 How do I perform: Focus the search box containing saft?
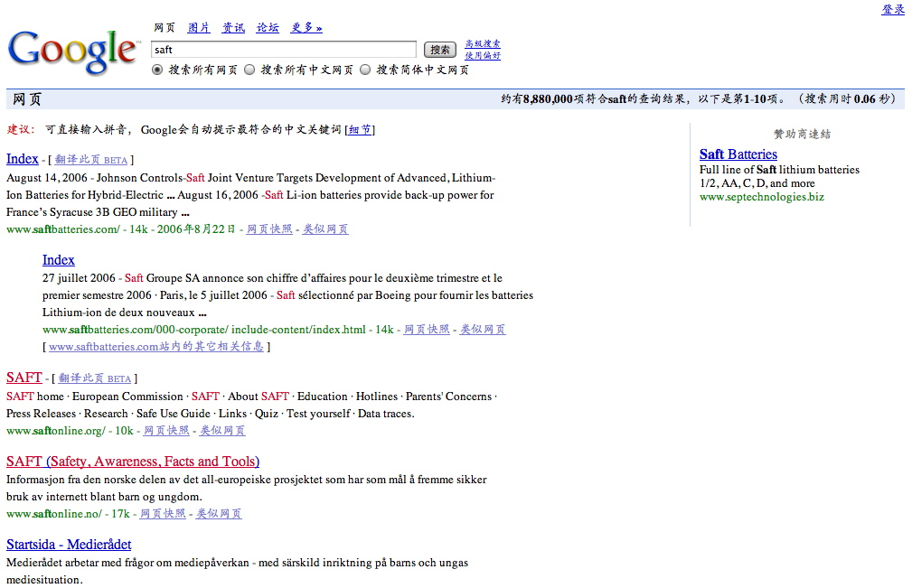pyautogui.click(x=284, y=50)
